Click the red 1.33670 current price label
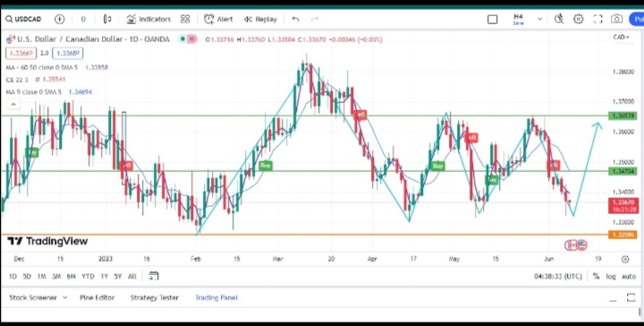Viewport: 644px width, 326px height. (623, 206)
